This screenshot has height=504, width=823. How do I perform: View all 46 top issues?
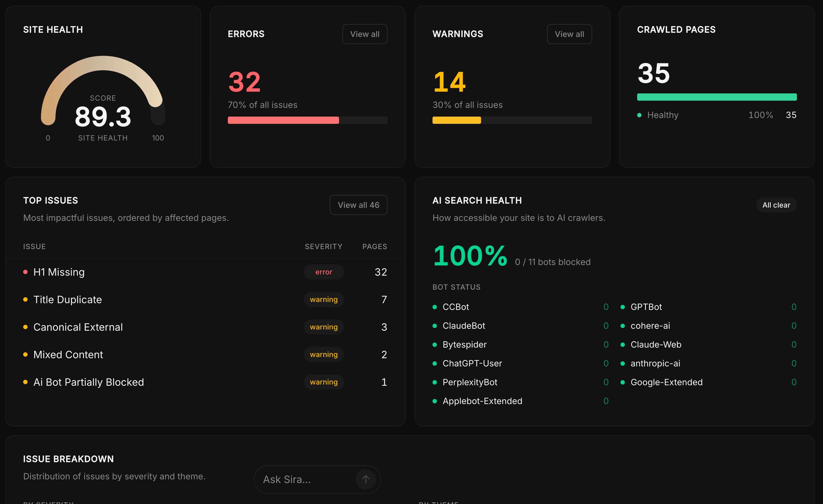[358, 205]
